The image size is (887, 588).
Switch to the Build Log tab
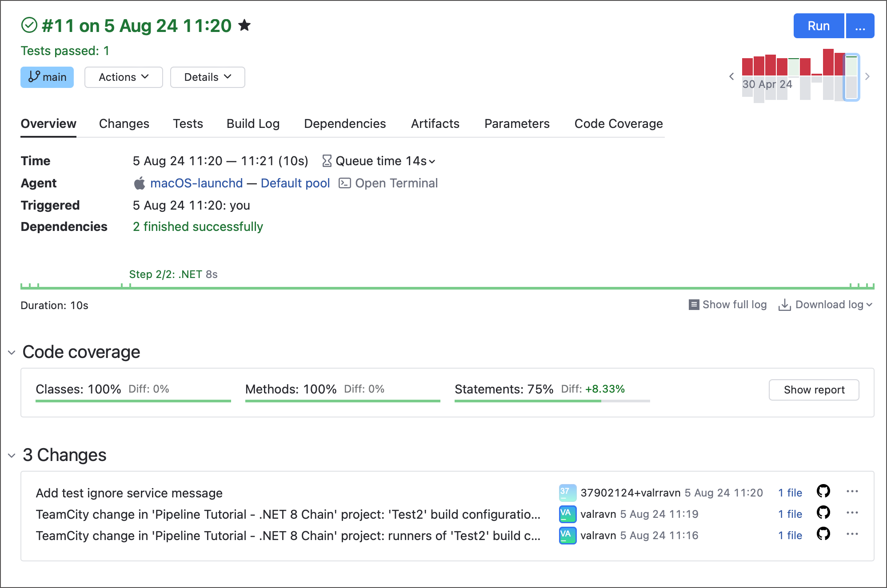(x=253, y=123)
